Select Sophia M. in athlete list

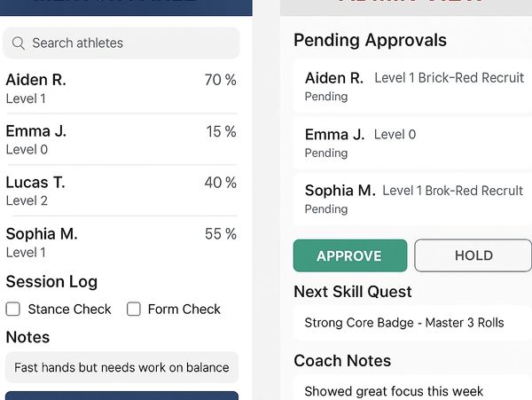(x=121, y=242)
